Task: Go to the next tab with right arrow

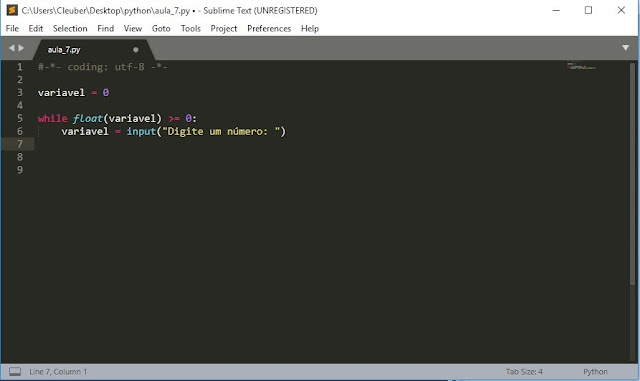Action: 21,48
